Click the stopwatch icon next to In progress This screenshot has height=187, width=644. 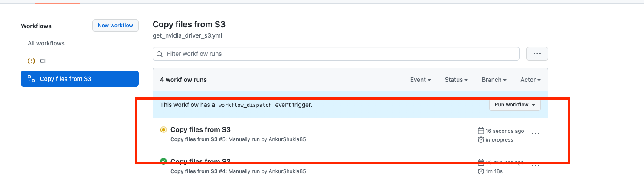(481, 140)
